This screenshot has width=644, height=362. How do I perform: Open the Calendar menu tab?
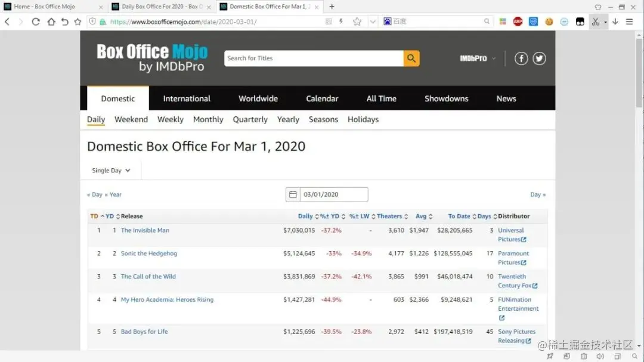click(x=322, y=98)
